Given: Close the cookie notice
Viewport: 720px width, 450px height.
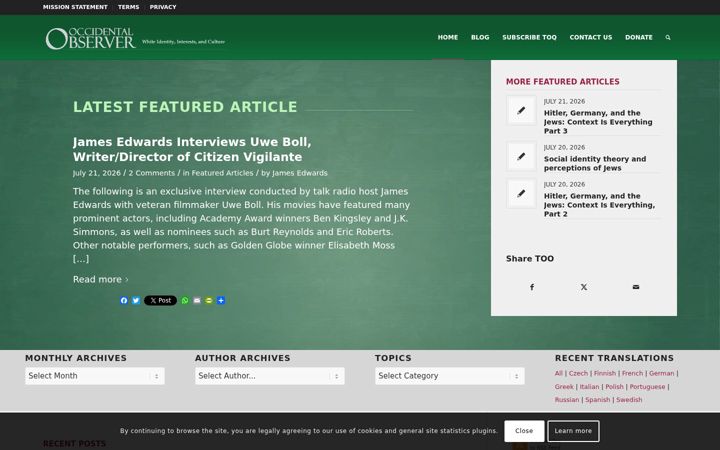Looking at the screenshot, I should click(524, 431).
